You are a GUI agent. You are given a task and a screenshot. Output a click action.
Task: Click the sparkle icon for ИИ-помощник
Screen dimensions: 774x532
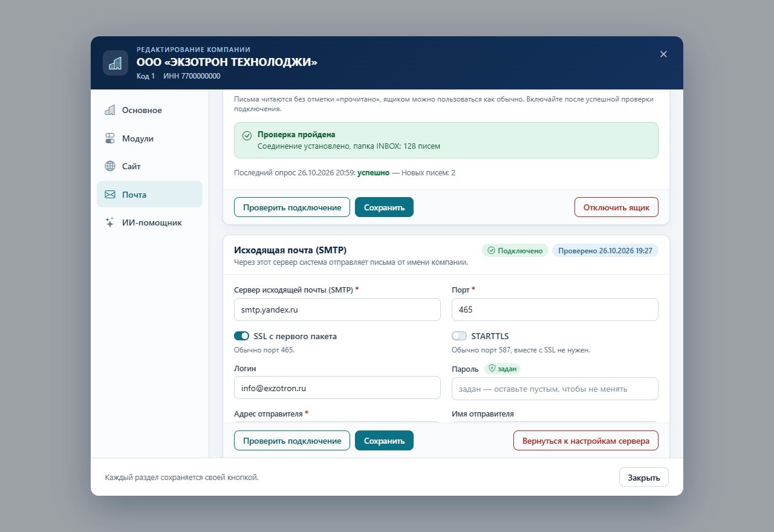[x=110, y=222]
